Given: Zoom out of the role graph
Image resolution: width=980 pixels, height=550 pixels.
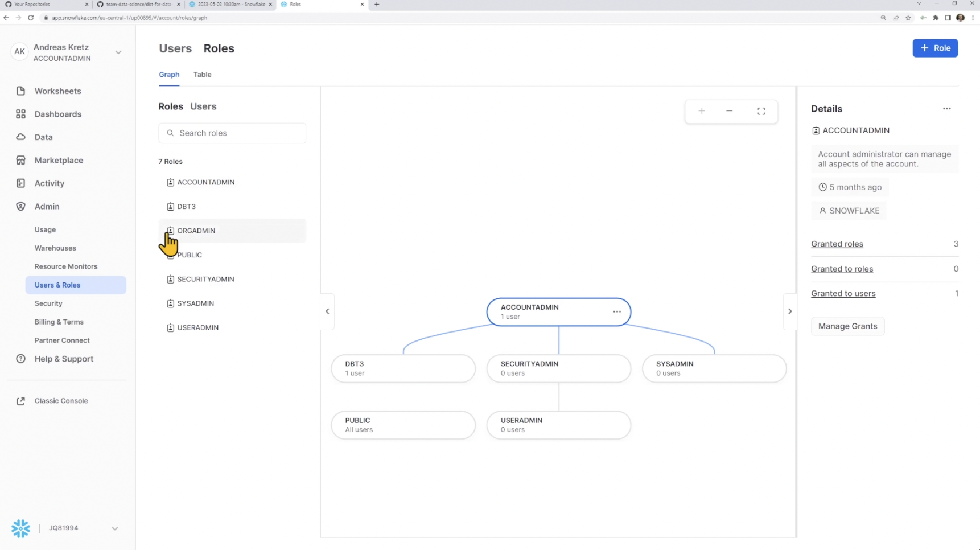Looking at the screenshot, I should coord(729,111).
